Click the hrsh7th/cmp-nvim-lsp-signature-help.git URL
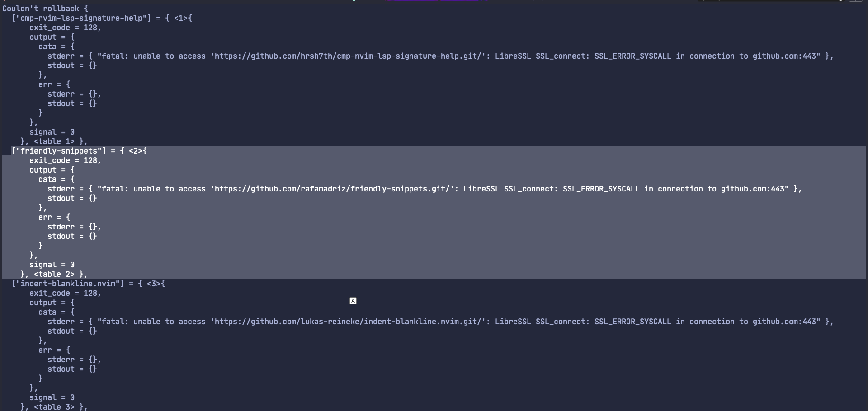Viewport: 868px width, 411px height. (348, 56)
